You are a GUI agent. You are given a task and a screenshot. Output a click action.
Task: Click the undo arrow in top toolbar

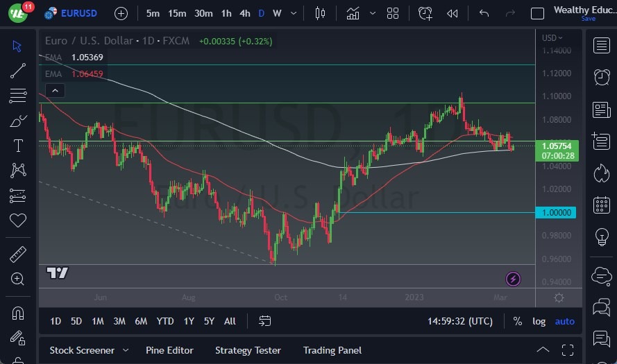pos(484,13)
